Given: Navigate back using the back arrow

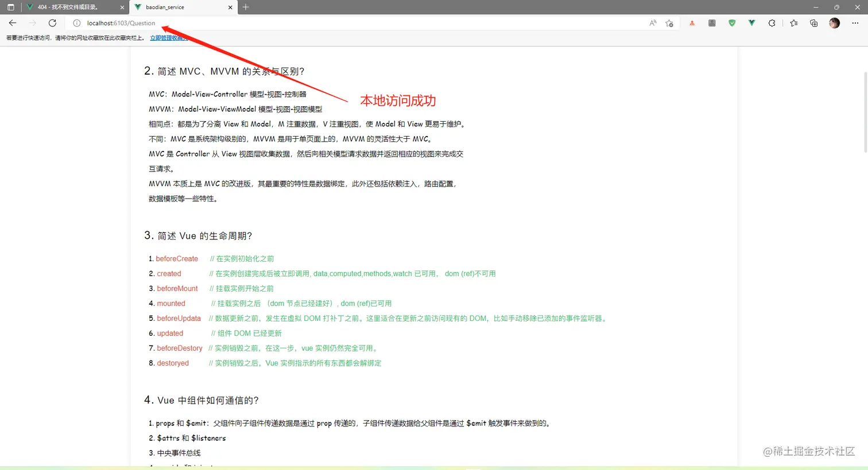Looking at the screenshot, I should [x=13, y=23].
